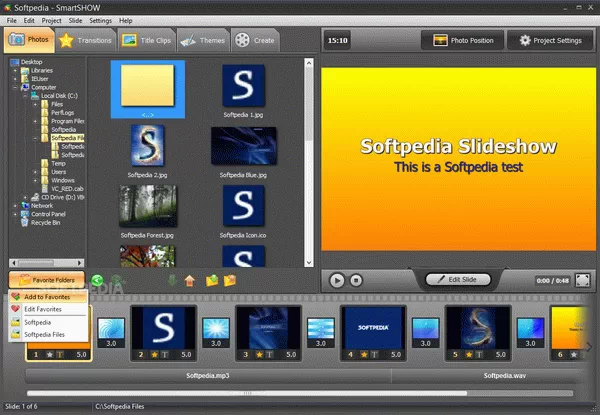Open fullscreen preview with the expand icon
This screenshot has width=600, height=415.
[583, 281]
